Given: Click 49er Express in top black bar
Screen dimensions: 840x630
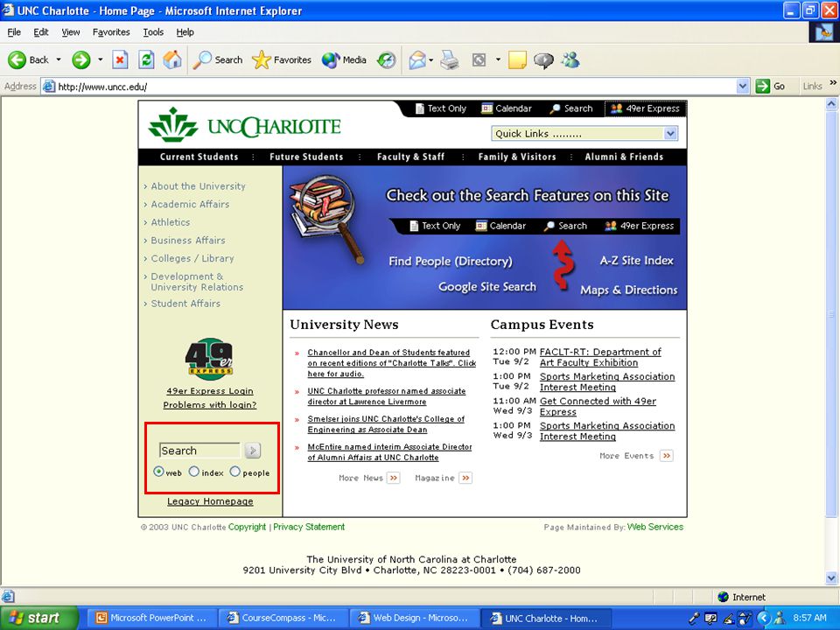Looking at the screenshot, I should [x=646, y=108].
